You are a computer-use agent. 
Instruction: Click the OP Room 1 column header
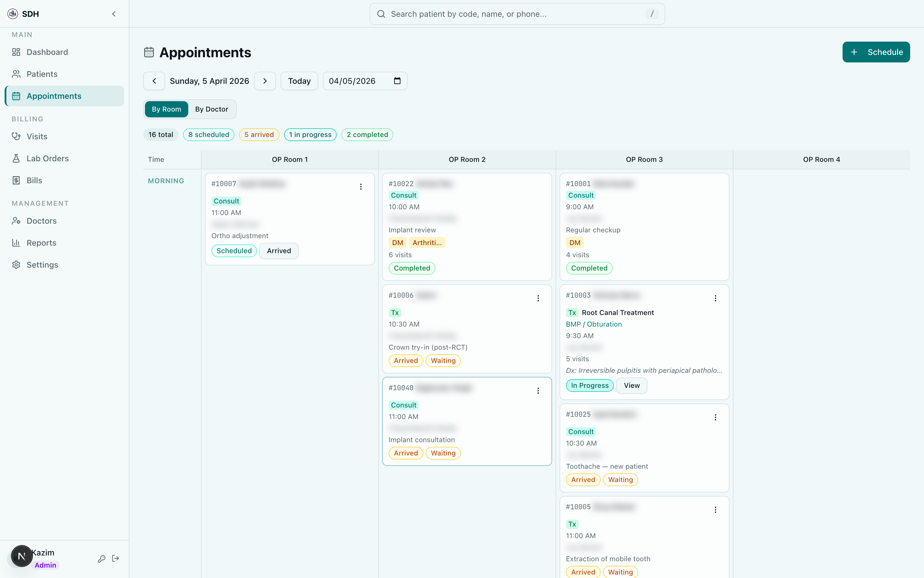tap(290, 160)
